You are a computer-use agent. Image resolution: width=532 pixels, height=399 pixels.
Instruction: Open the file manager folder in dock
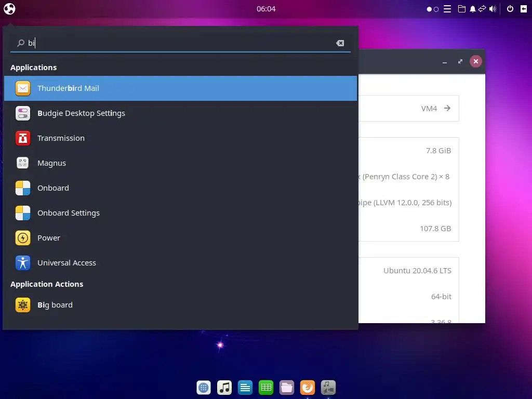coord(287,388)
